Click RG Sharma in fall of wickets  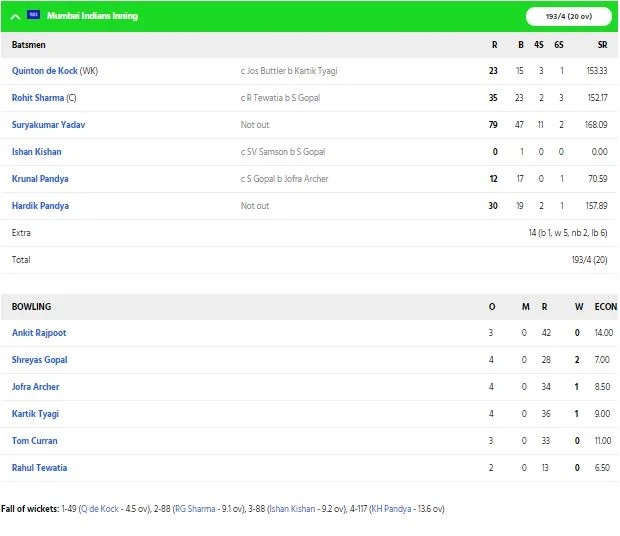[195, 509]
